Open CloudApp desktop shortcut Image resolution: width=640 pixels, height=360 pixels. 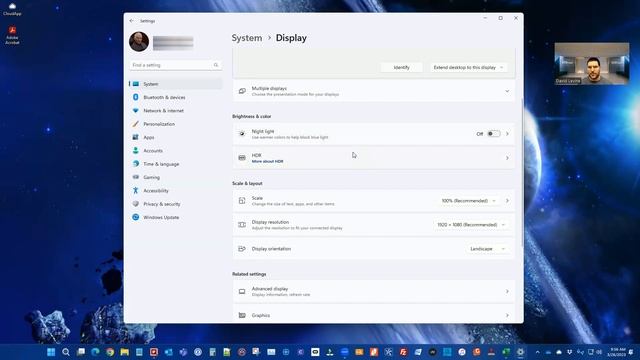tap(12, 9)
